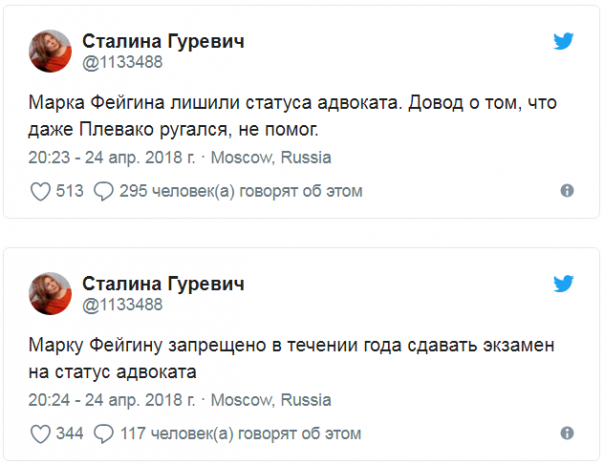Like the tweet with 344 likes
This screenshot has height=465, width=604.
click(x=41, y=435)
